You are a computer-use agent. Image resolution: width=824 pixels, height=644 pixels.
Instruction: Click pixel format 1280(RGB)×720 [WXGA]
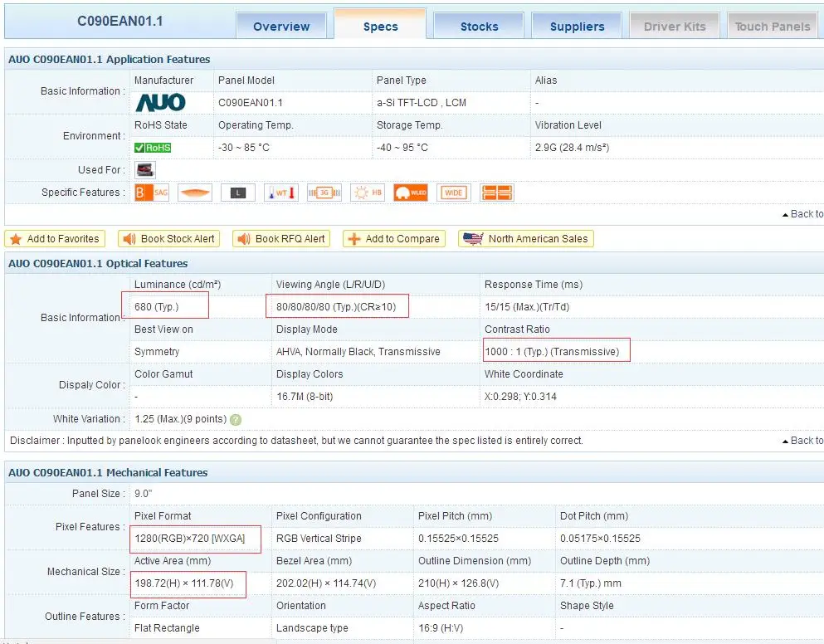(190, 539)
